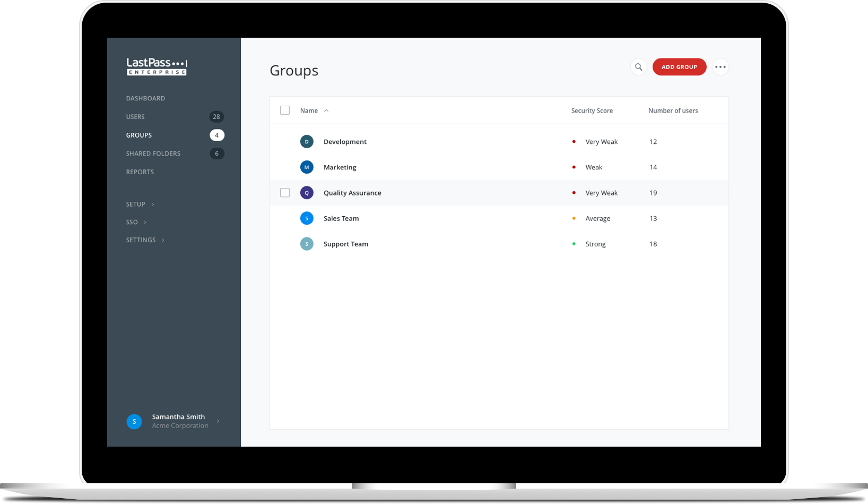Screen dimensions: 868x504
Task: Open the Reports page
Action: [x=140, y=172]
